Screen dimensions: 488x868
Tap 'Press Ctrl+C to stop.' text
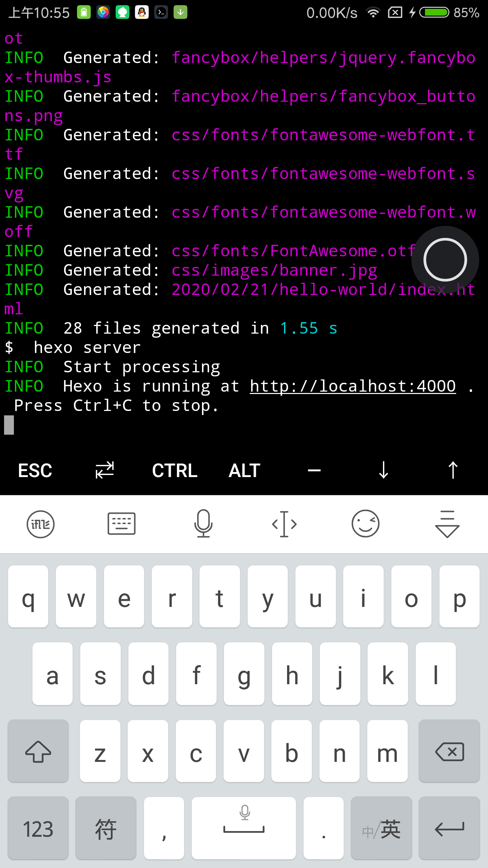(117, 406)
